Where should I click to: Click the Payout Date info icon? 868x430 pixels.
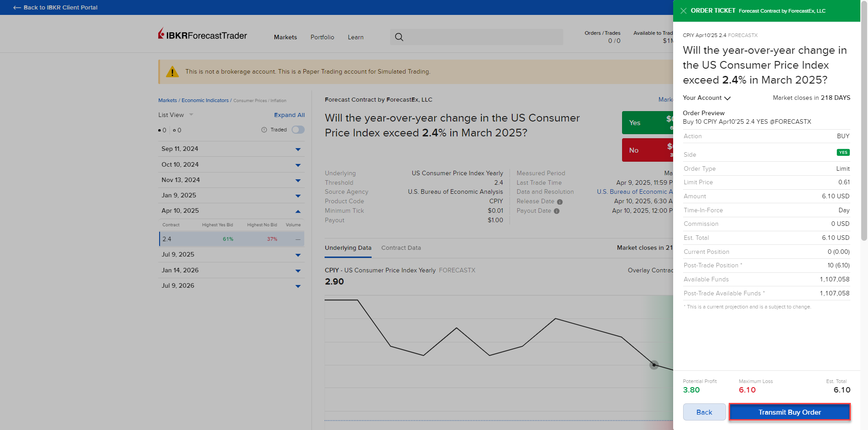[x=557, y=211]
